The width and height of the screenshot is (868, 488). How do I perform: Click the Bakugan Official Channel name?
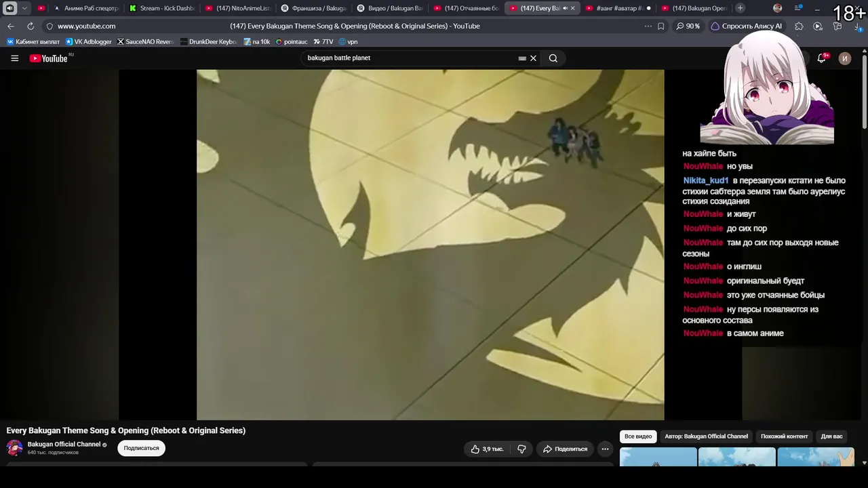coord(64,445)
